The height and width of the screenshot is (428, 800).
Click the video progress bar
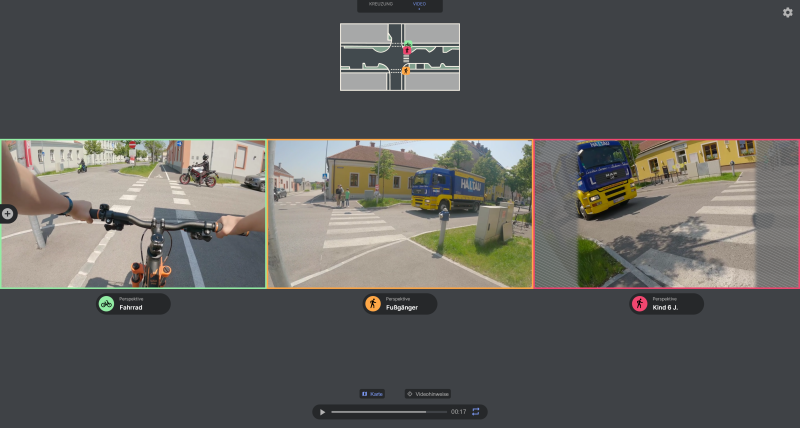pyautogui.click(x=389, y=412)
